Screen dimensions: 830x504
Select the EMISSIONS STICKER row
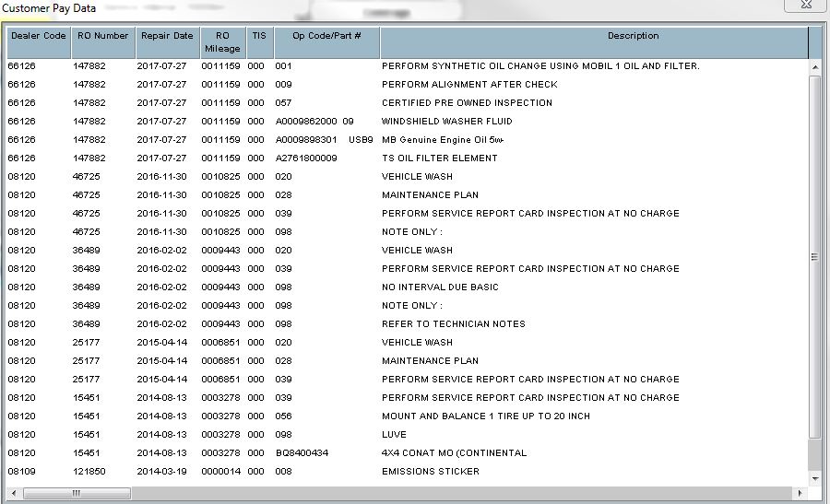tap(407, 471)
